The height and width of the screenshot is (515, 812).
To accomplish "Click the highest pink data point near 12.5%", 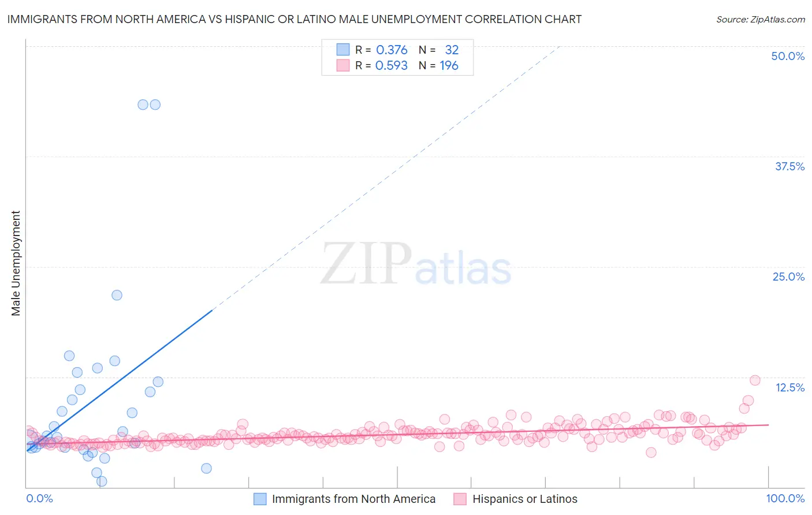I will 755,380.
